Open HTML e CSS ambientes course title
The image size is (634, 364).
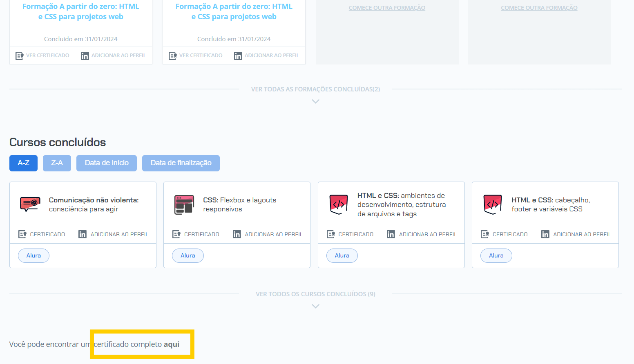coord(401,204)
